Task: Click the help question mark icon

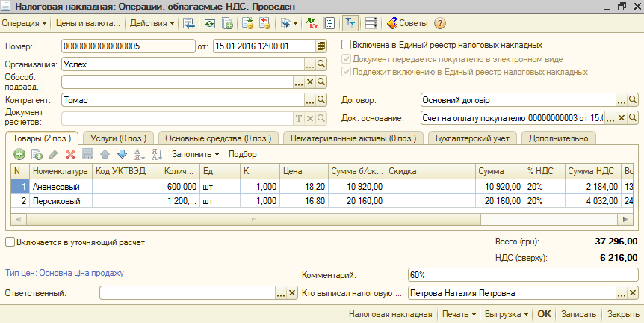Action: coord(439,23)
